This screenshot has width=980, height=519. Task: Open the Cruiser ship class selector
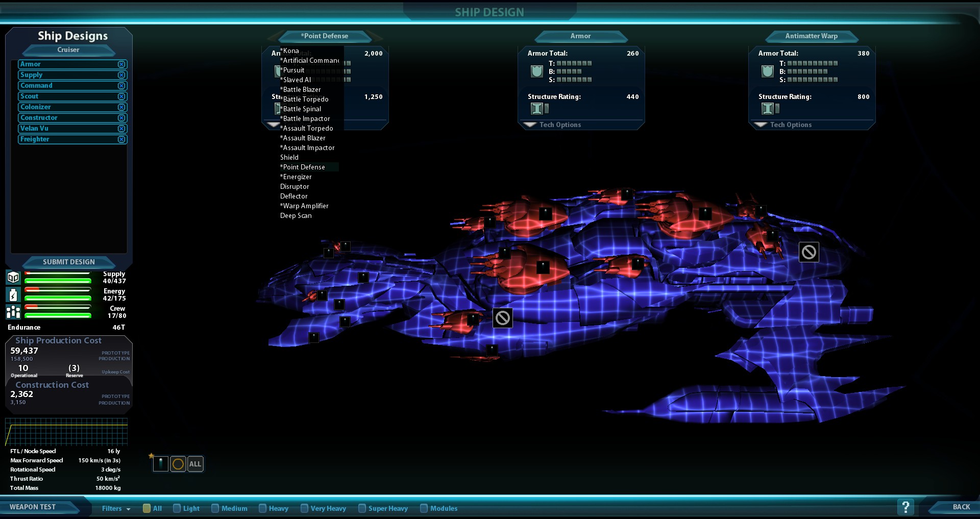[x=68, y=50]
